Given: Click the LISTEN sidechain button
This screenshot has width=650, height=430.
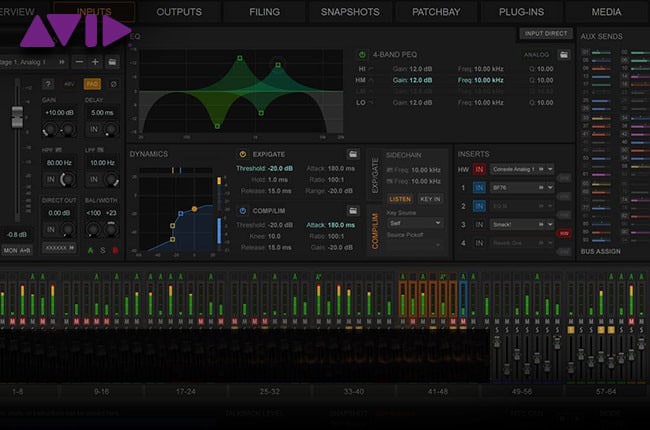Looking at the screenshot, I should point(400,199).
